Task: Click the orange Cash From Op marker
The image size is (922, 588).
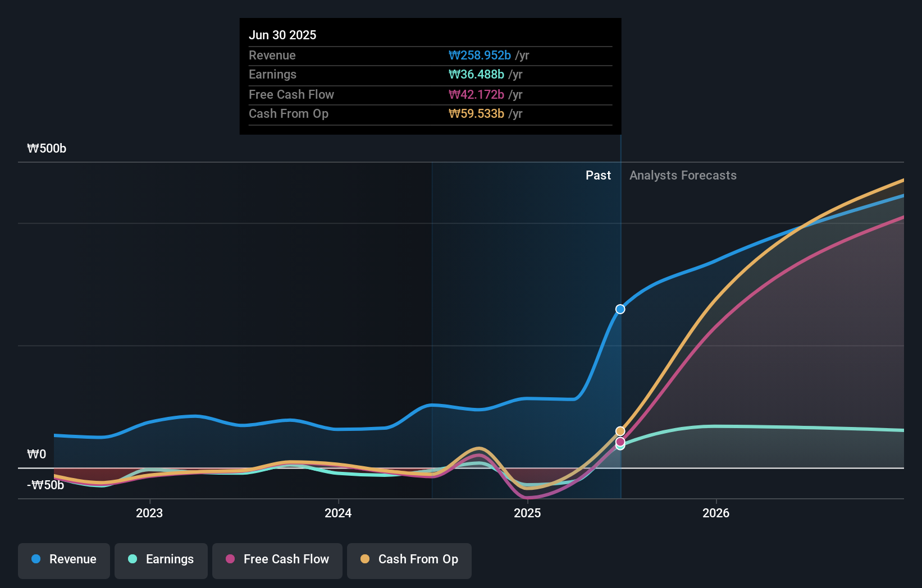Action: tap(619, 430)
